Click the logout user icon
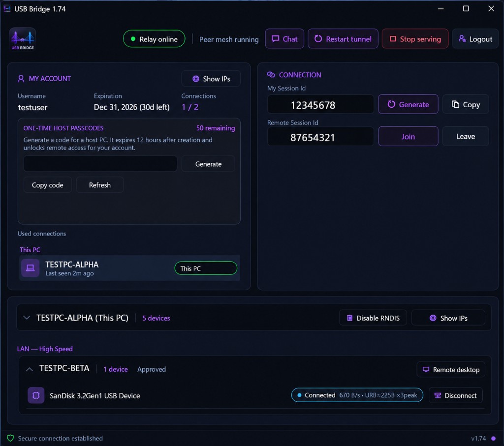The image size is (504, 446). (x=462, y=39)
